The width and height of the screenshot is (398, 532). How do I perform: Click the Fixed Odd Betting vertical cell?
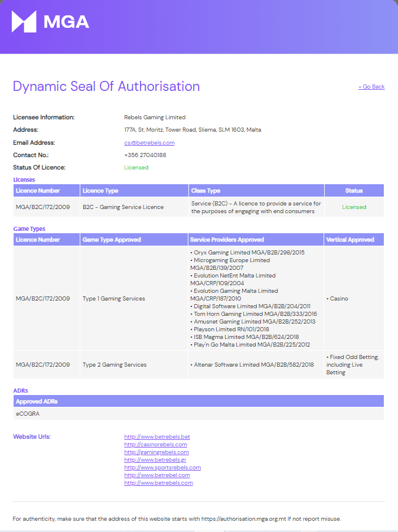(353, 365)
